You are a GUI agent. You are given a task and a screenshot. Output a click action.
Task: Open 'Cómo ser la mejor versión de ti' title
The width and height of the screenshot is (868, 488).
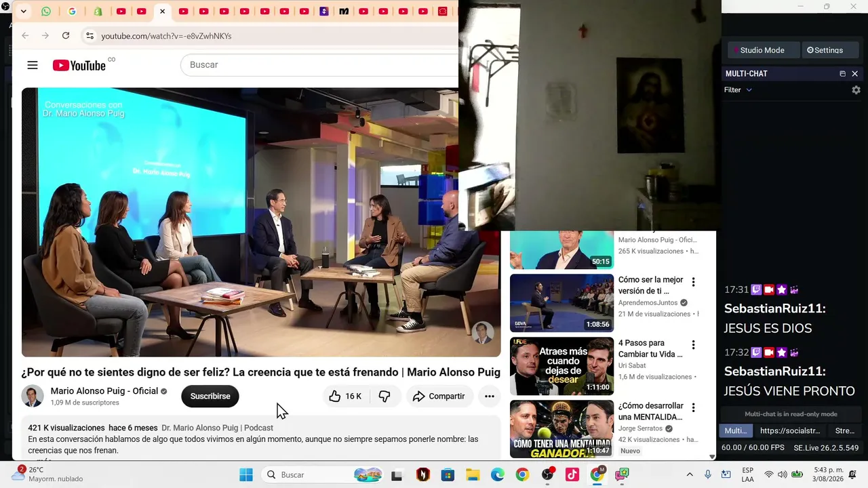(x=651, y=285)
